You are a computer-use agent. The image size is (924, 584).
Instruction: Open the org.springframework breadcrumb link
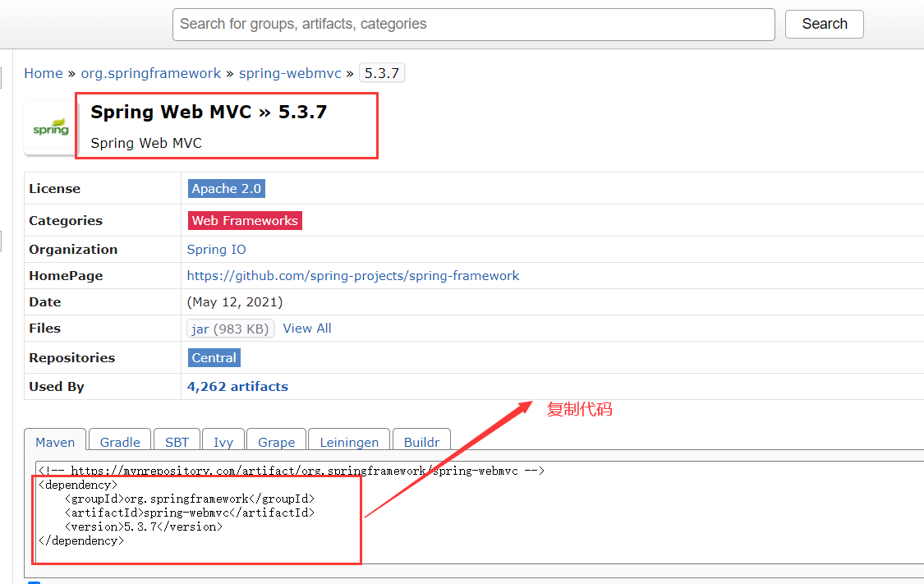(150, 73)
